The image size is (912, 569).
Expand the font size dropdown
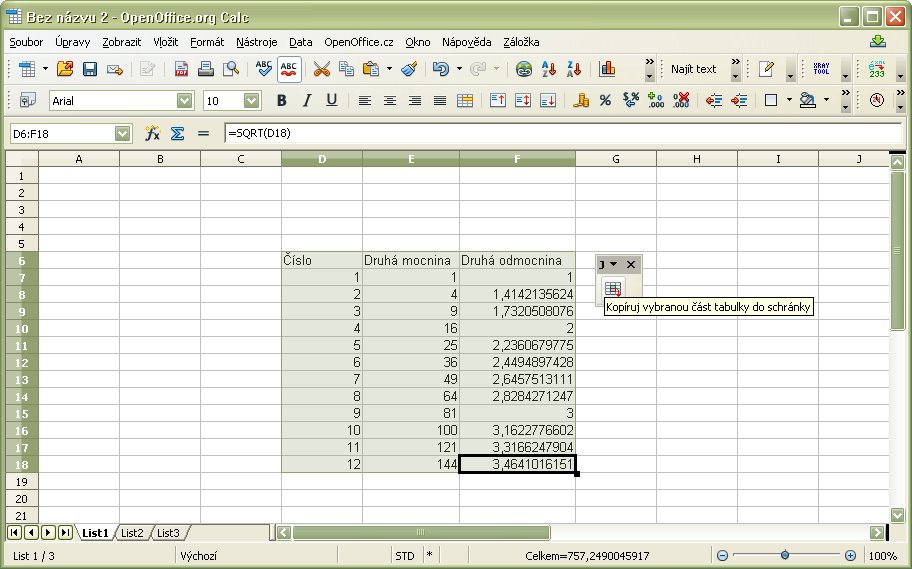tap(252, 100)
